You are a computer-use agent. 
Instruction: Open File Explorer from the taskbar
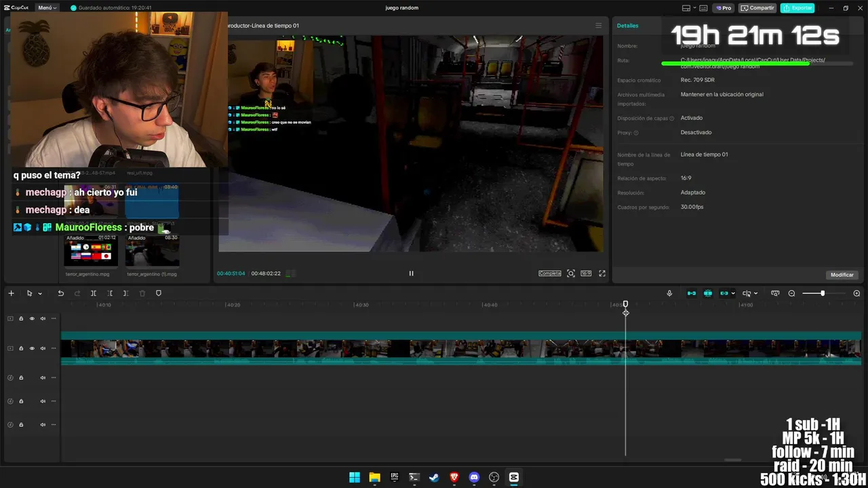coord(374,477)
